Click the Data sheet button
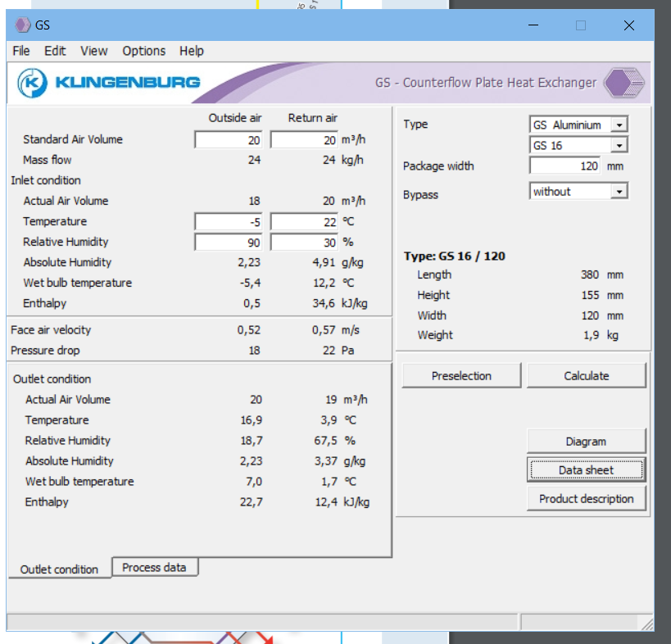 [586, 470]
